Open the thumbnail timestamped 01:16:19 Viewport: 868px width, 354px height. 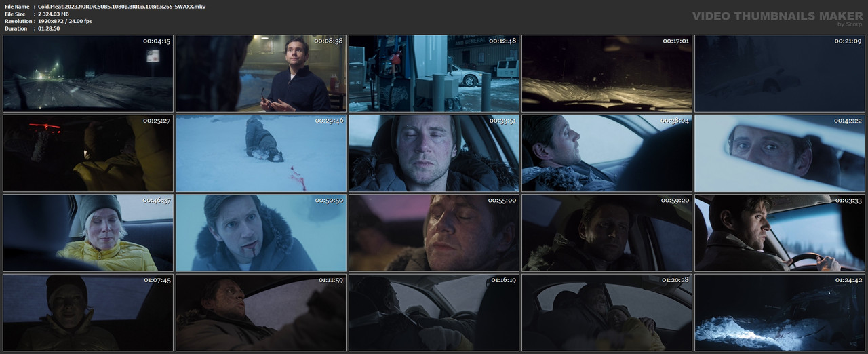point(434,313)
